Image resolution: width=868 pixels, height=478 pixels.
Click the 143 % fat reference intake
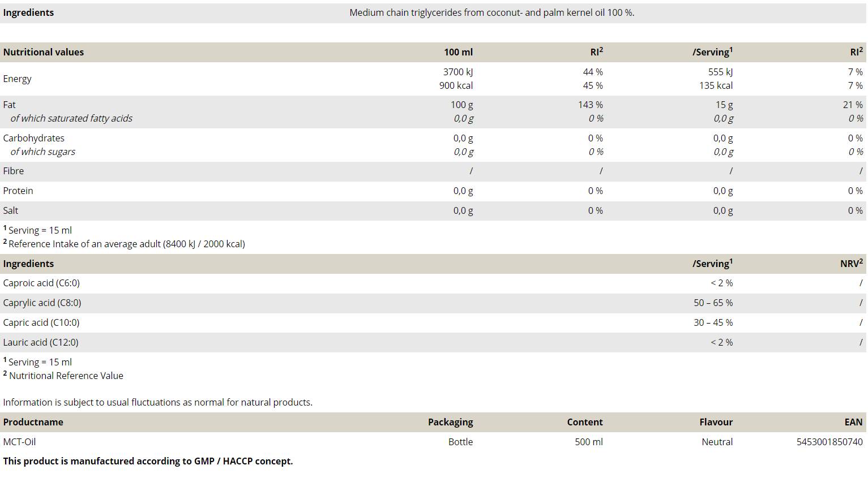tap(591, 105)
